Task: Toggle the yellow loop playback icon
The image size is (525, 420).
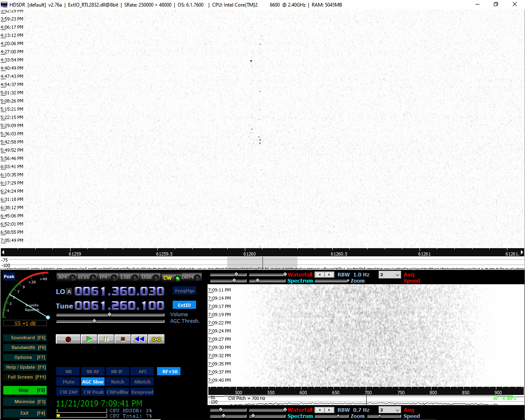Action: 156,339
